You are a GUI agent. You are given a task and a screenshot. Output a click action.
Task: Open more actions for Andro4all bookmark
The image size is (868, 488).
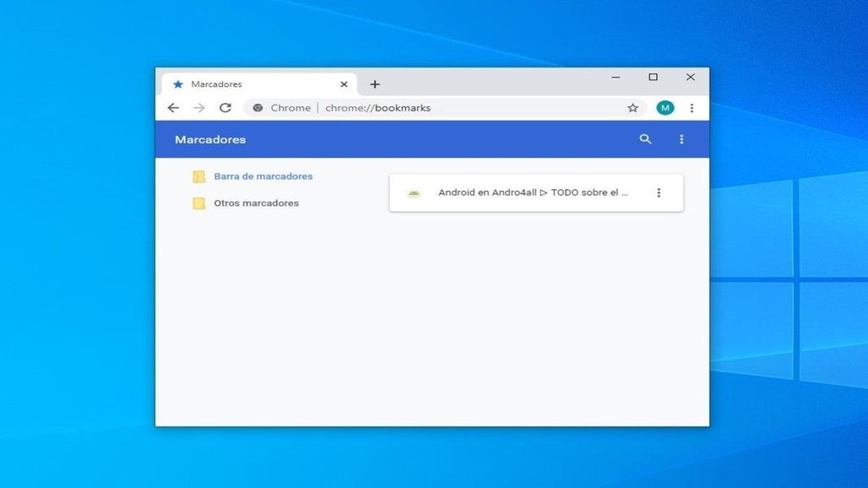click(659, 192)
